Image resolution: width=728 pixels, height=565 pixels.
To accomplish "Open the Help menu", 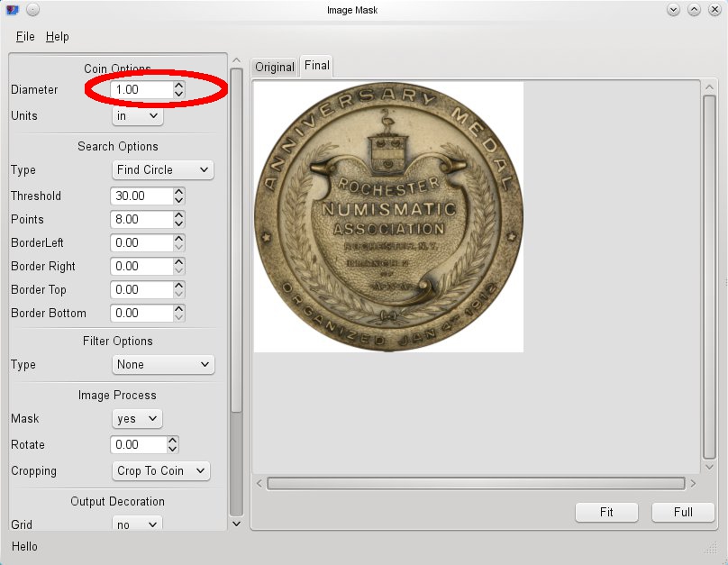I will click(57, 37).
